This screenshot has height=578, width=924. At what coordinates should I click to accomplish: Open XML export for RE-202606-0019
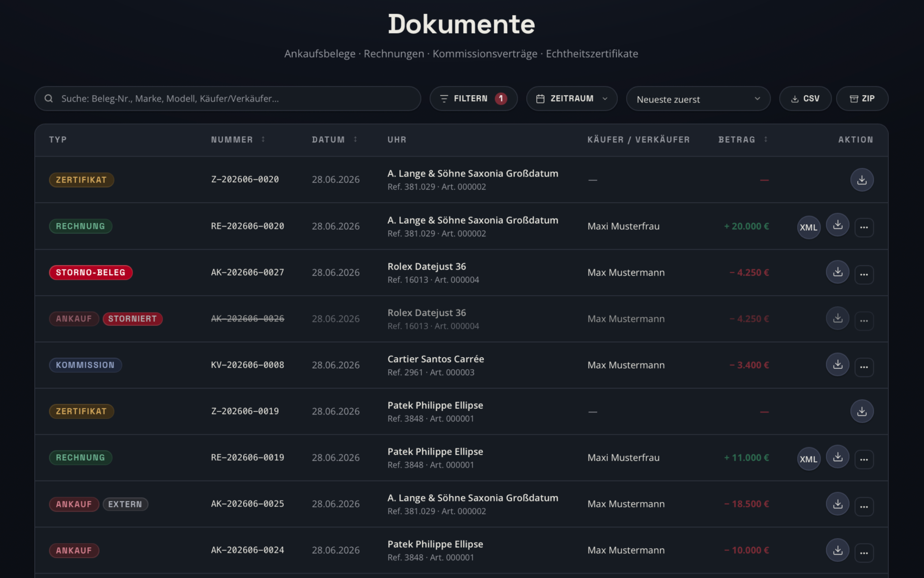pos(808,459)
